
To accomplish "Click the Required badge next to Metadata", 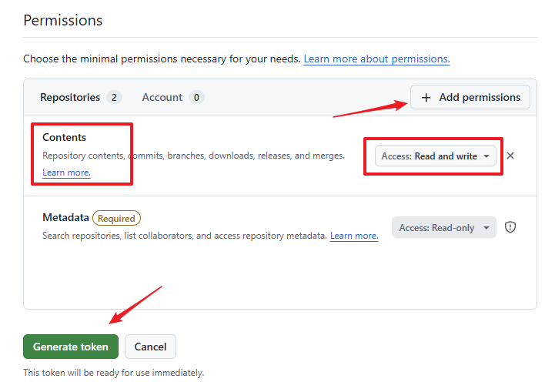I will [x=116, y=218].
